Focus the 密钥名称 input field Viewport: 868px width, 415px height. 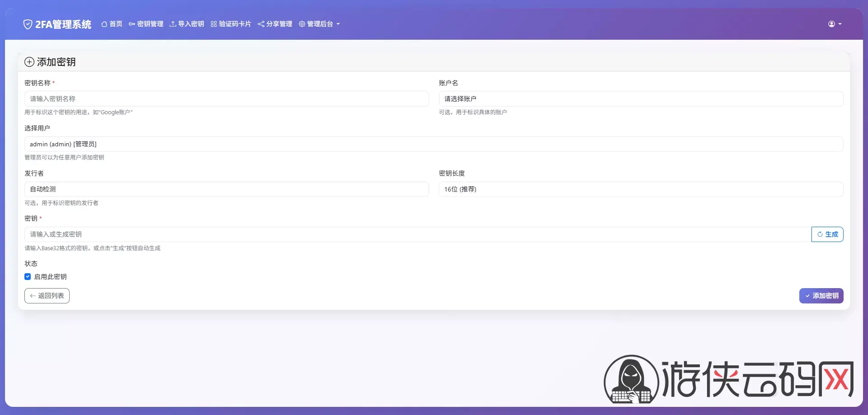226,99
